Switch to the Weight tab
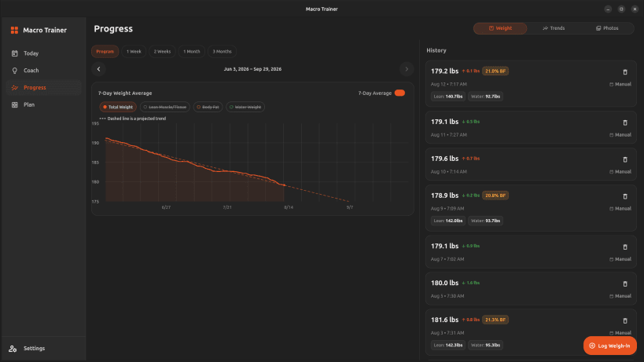The width and height of the screenshot is (644, 362). pyautogui.click(x=500, y=28)
